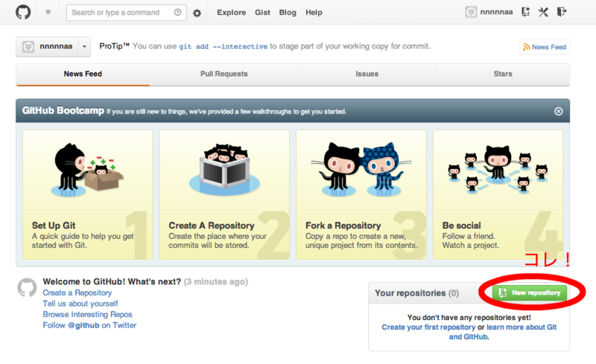Image resolution: width=596 pixels, height=364 pixels.
Task: Click the Fork a Repository illustration
Action: (x=361, y=170)
